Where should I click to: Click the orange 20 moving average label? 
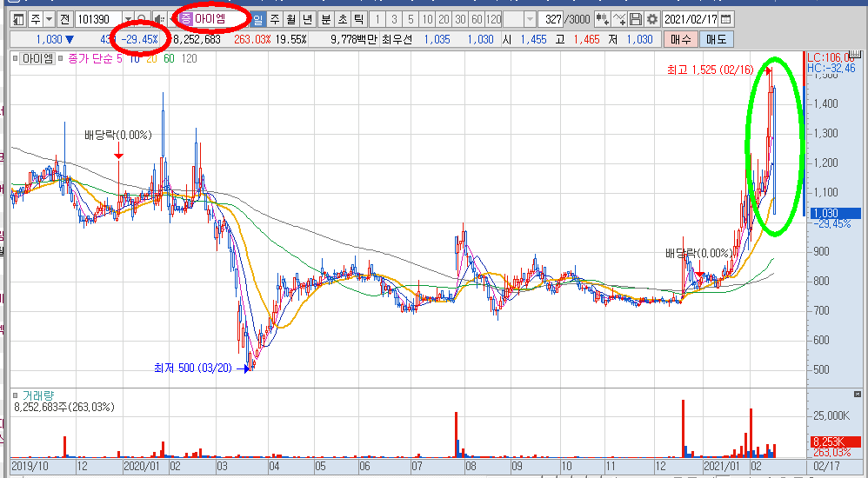[x=150, y=58]
